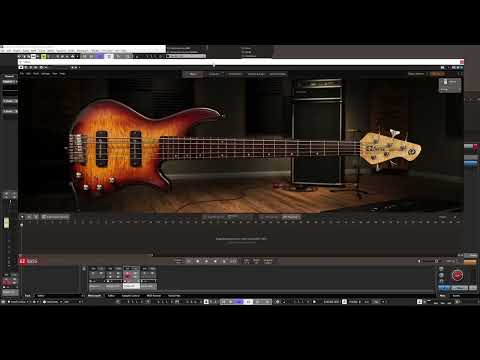Screen dimensions: 480x360
Task: Select the highlighted third mixer channel name
Action: click(131, 286)
